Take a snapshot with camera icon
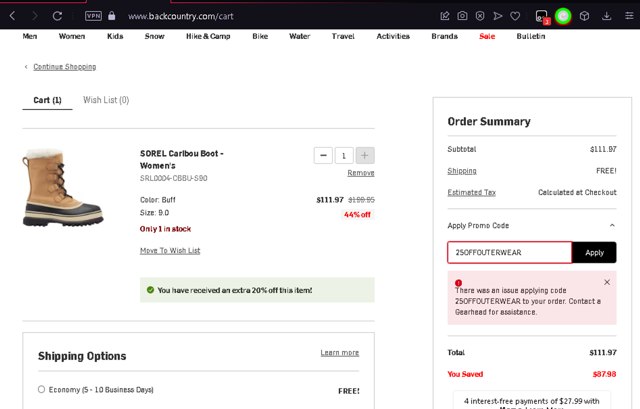Screen dimensions: 640x409 pos(462,16)
